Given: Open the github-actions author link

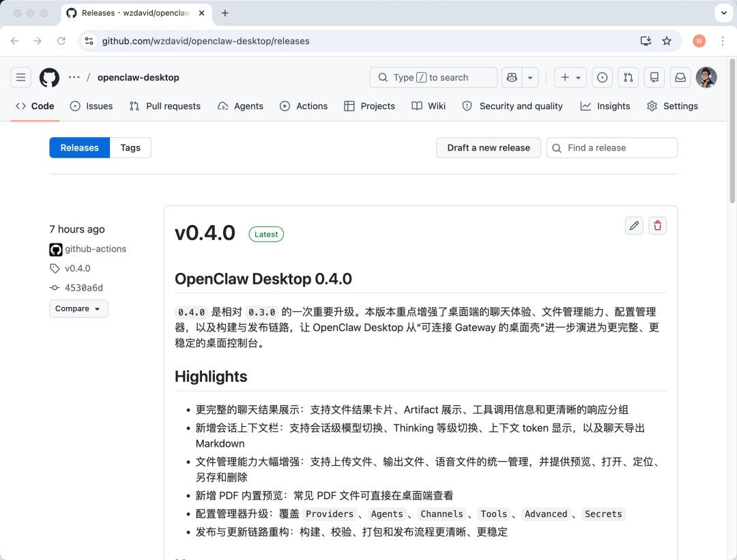Looking at the screenshot, I should 96,249.
